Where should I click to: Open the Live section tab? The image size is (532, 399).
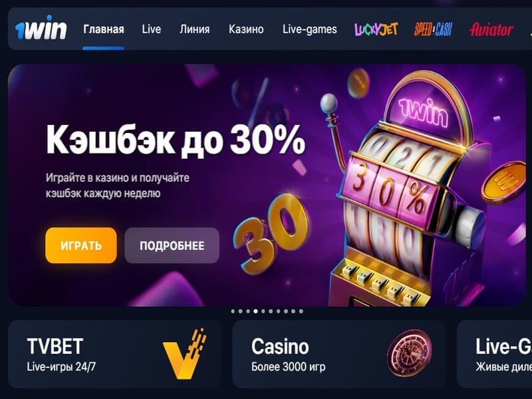click(x=152, y=29)
